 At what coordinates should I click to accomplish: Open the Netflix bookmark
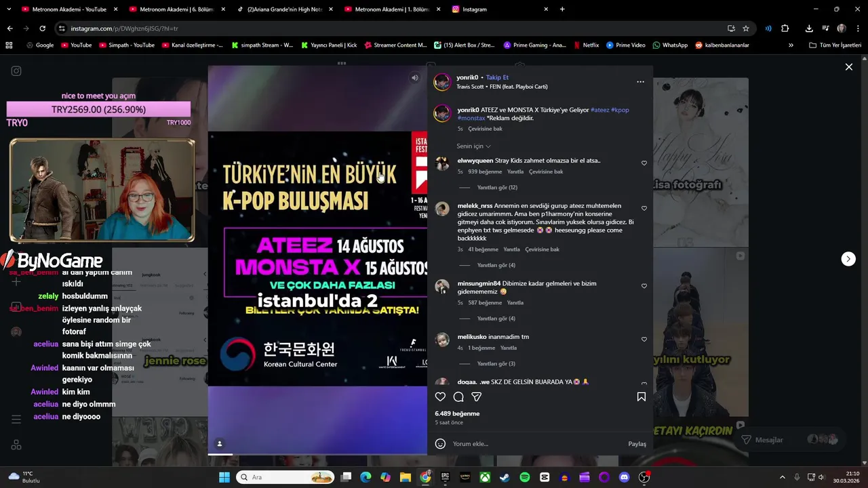586,45
